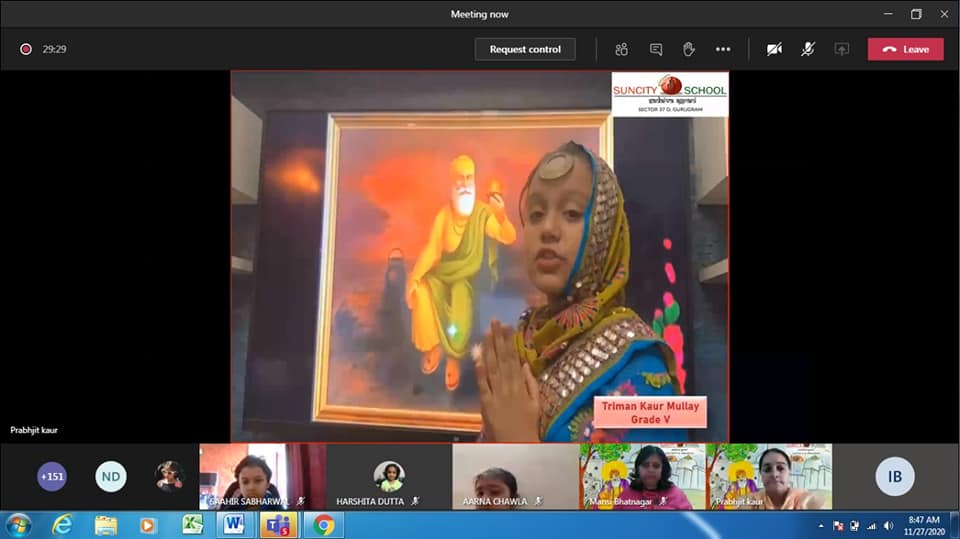Unmute the microphone

point(808,49)
